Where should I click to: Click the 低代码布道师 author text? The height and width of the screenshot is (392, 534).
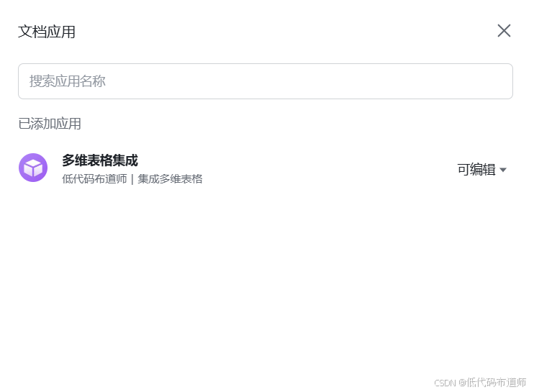coord(94,179)
